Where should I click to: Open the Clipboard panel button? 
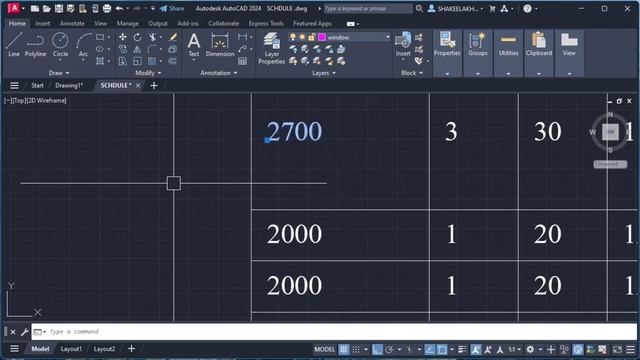pyautogui.click(x=539, y=44)
